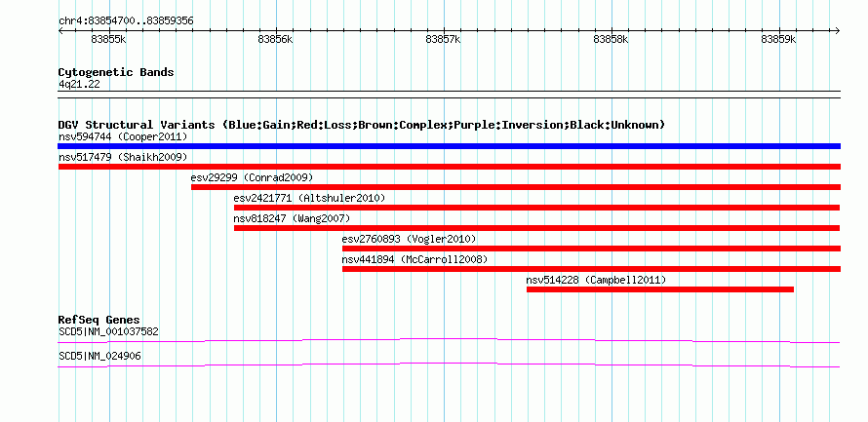
Task: Click the red nsv514228 variant bar
Action: [x=660, y=289]
